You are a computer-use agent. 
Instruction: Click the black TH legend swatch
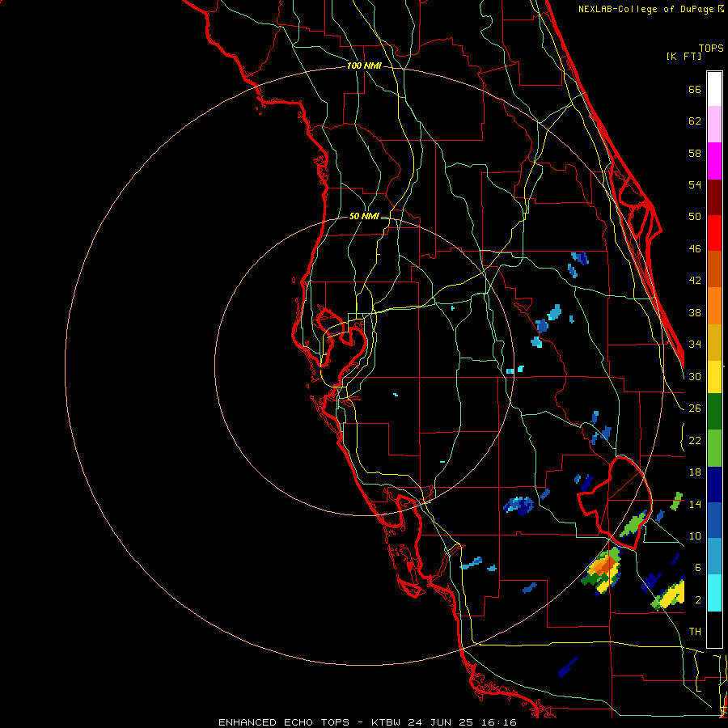pyautogui.click(x=714, y=629)
